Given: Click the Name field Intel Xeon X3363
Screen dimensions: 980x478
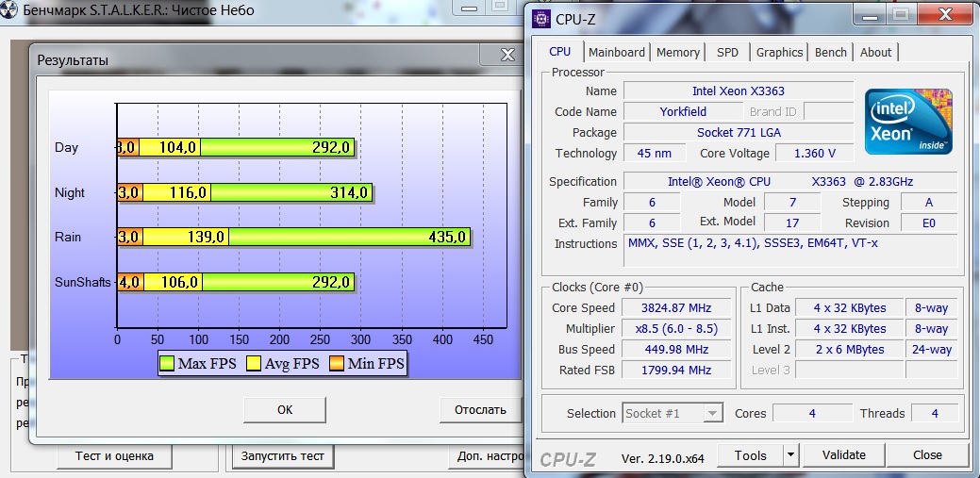Looking at the screenshot, I should (739, 91).
